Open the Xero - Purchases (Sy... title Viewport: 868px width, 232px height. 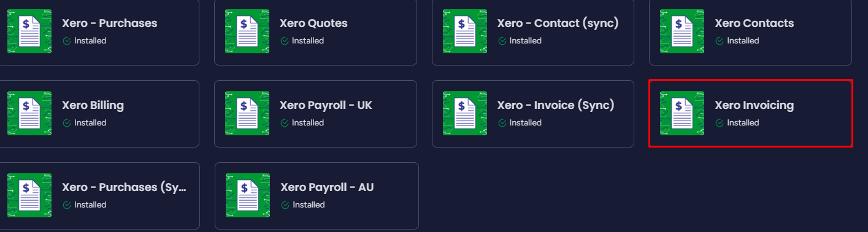(124, 187)
